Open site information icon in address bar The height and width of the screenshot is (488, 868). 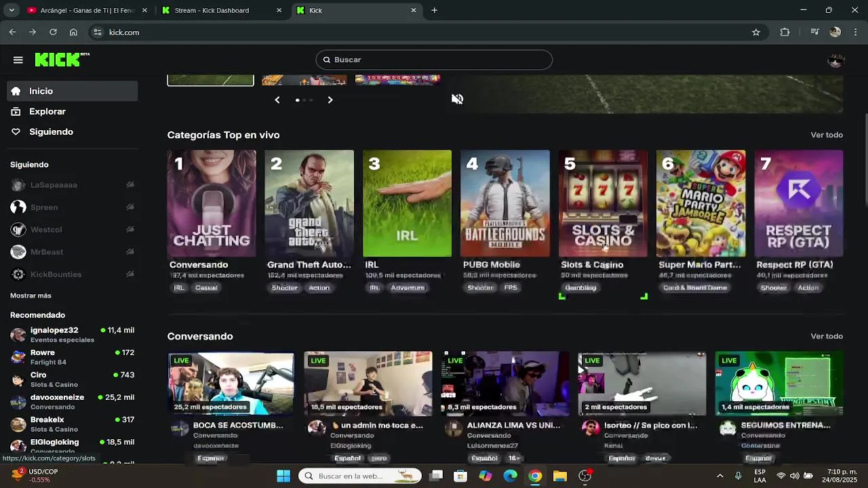coord(98,32)
